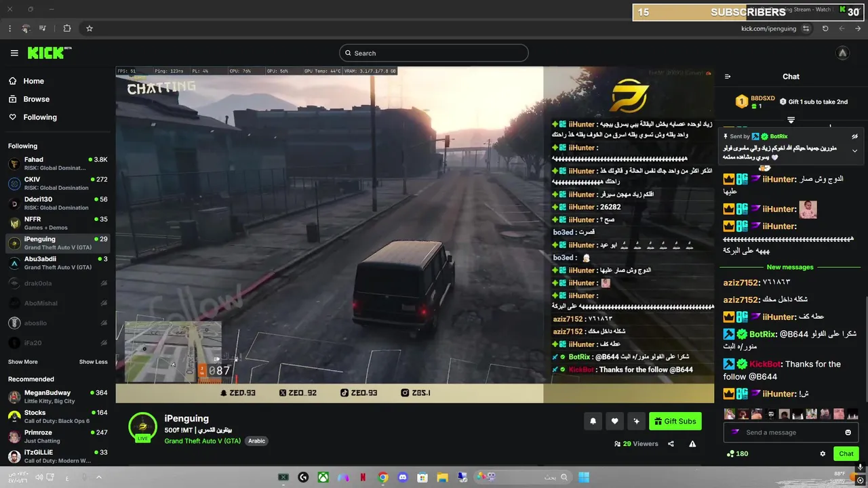Open Windows Start button

pyautogui.click(x=583, y=477)
